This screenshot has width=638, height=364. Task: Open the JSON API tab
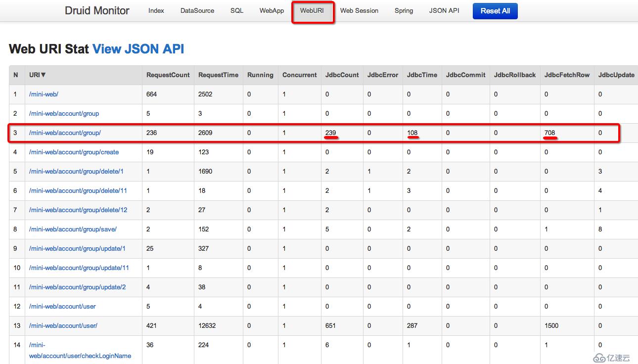(444, 10)
